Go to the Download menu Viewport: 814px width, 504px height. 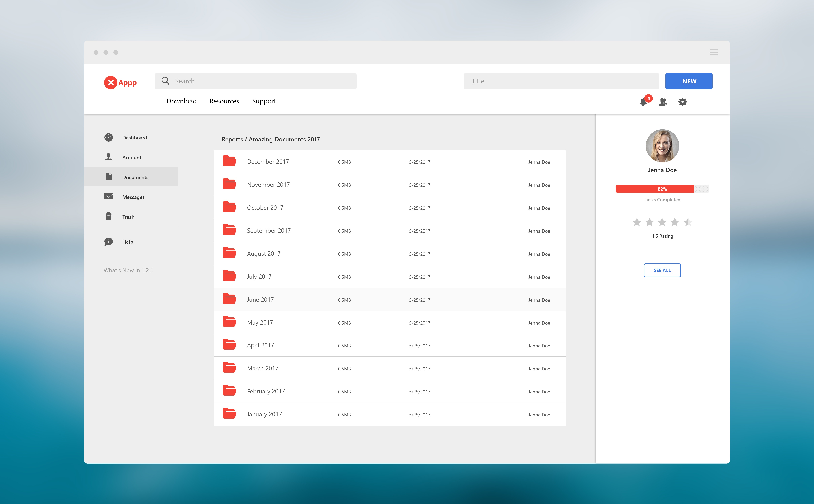pos(181,101)
